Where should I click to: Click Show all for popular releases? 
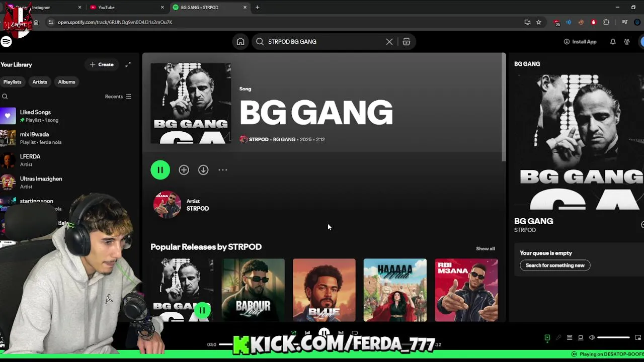486,249
